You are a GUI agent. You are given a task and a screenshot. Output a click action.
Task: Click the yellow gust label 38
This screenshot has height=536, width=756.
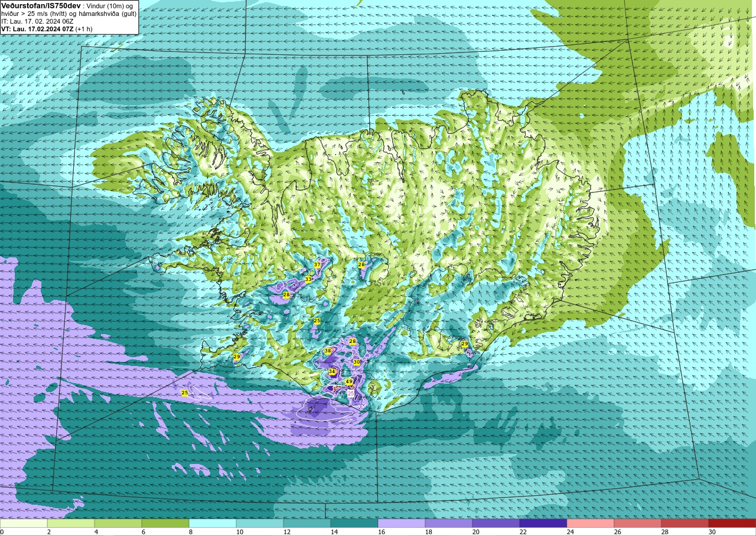(x=328, y=351)
